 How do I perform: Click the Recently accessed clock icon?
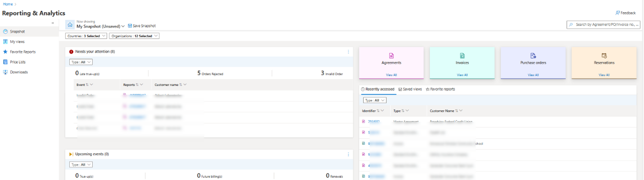pos(363,89)
